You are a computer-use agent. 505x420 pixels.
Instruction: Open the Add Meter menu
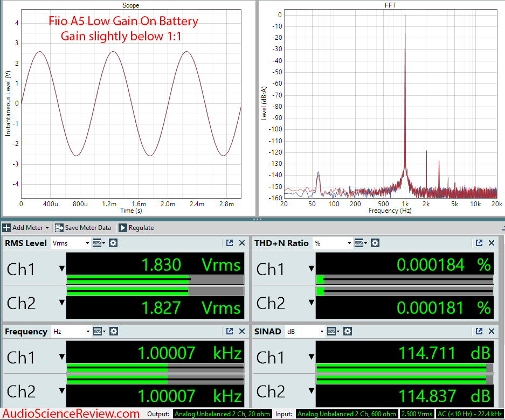(x=26, y=228)
